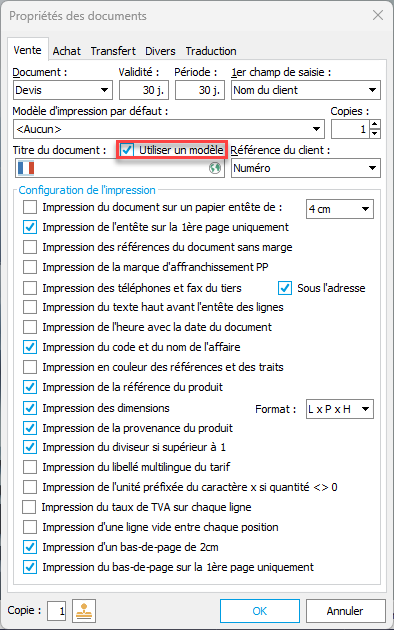
Task: Switch to the Achat tab
Action: point(67,51)
